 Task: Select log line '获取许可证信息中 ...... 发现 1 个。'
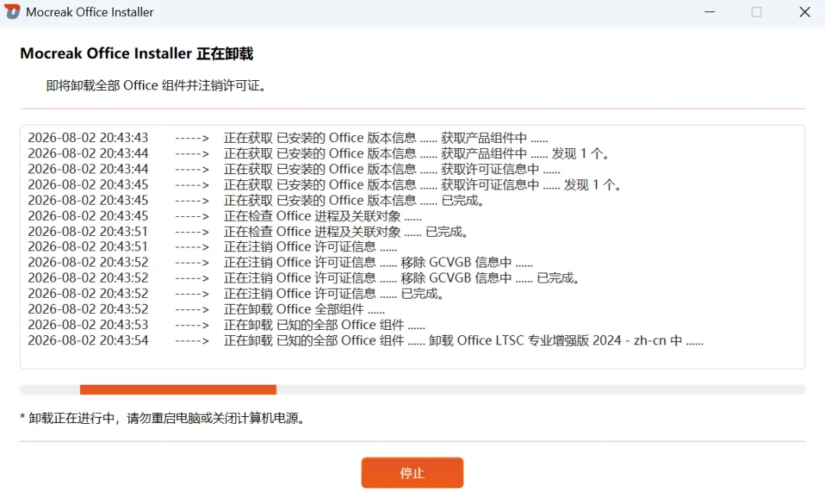[325, 185]
